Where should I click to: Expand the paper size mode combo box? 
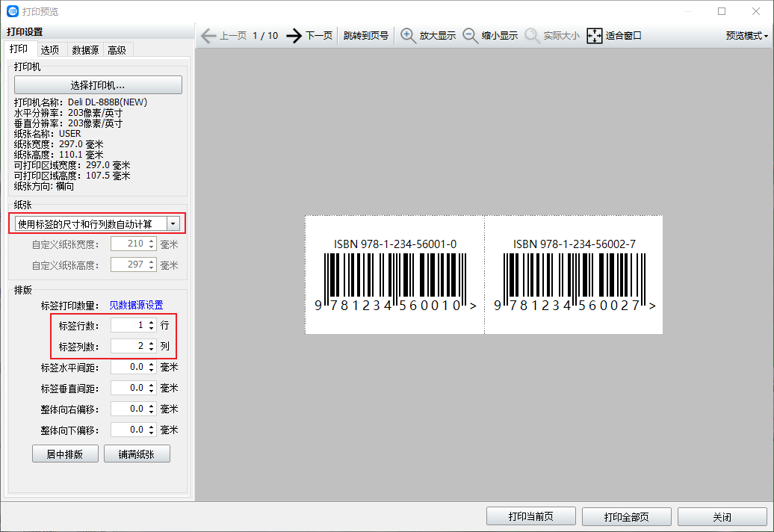(173, 224)
